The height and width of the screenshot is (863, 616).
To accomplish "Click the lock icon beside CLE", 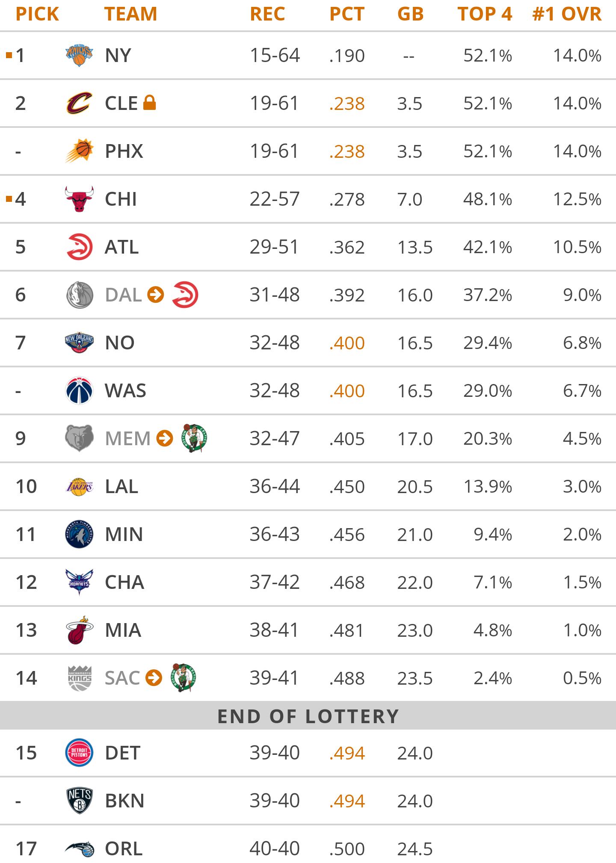I will (x=149, y=103).
